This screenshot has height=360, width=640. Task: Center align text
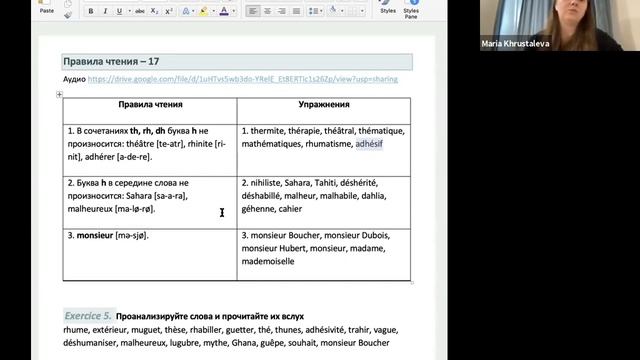pos(267,11)
